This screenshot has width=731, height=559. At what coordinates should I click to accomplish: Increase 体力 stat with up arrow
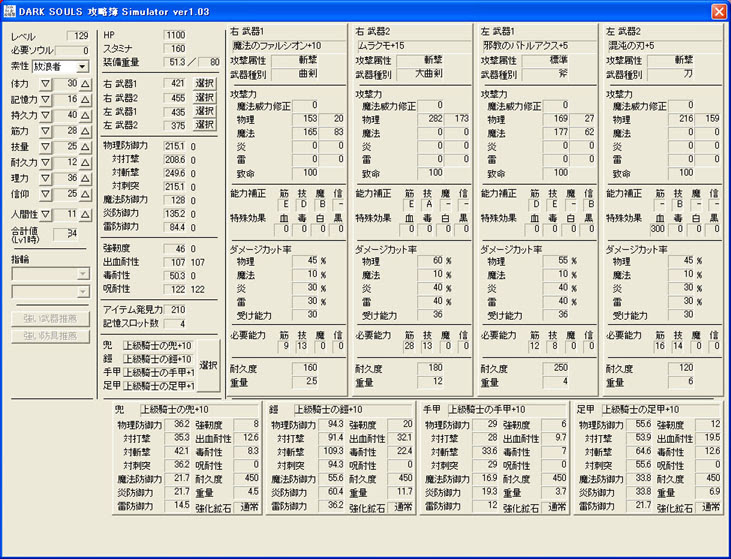point(85,84)
